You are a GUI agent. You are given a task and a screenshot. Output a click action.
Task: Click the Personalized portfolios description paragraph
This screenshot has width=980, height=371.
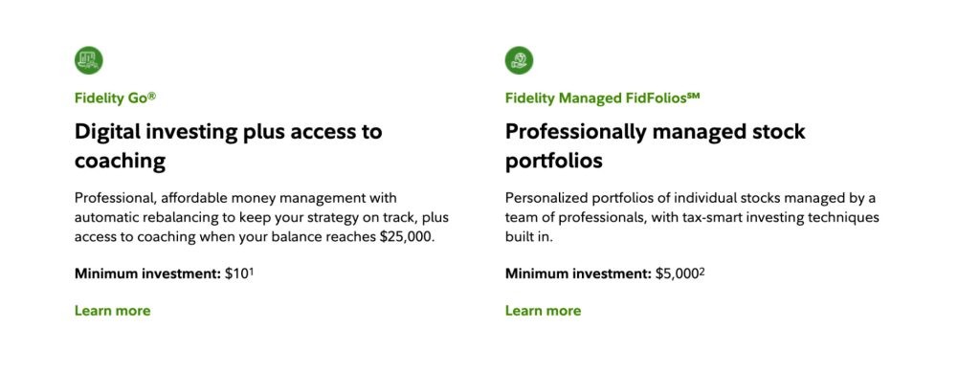pos(692,217)
